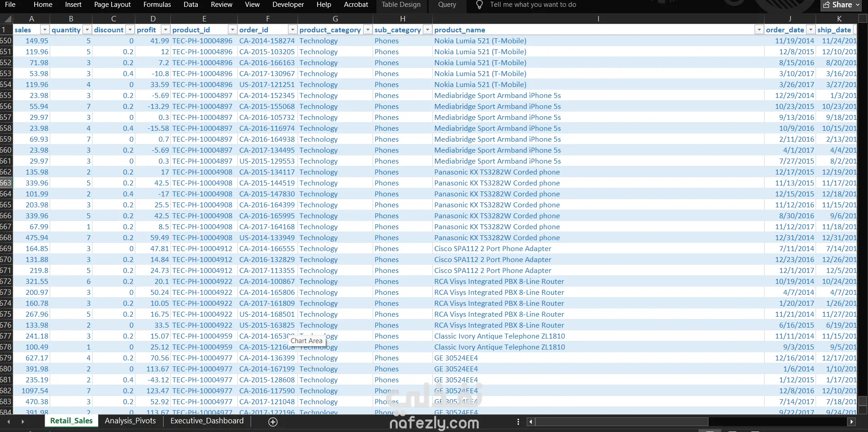868x432 pixels.
Task: Select the Table Design tab
Action: pyautogui.click(x=401, y=5)
